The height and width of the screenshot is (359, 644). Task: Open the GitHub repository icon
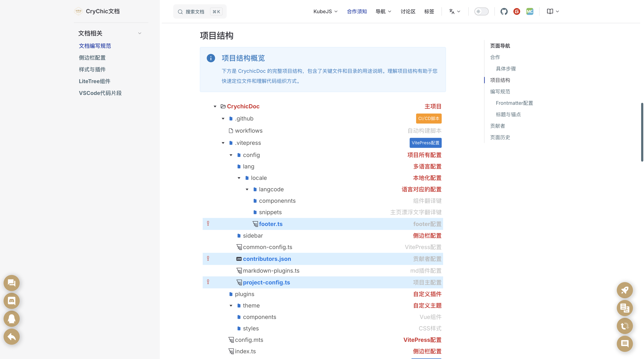[x=504, y=11]
